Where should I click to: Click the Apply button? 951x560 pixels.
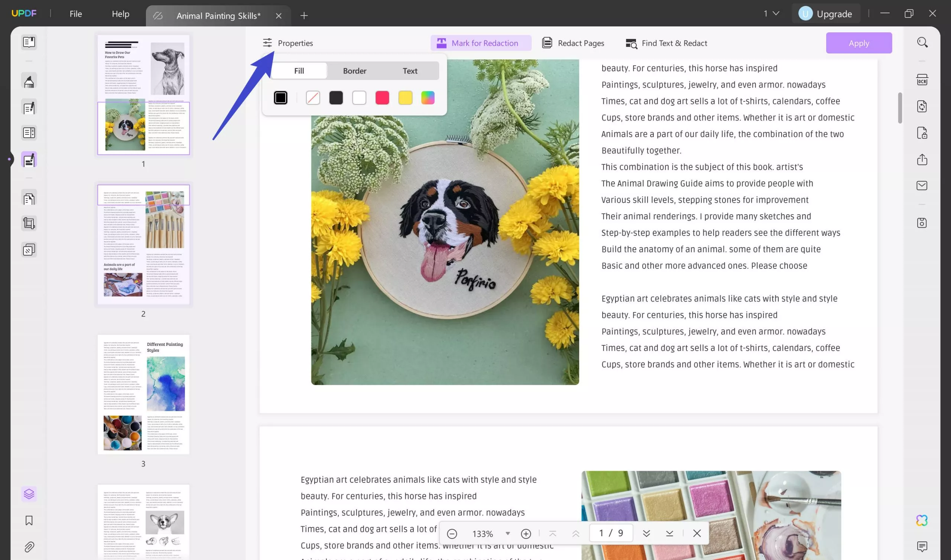[x=859, y=43]
